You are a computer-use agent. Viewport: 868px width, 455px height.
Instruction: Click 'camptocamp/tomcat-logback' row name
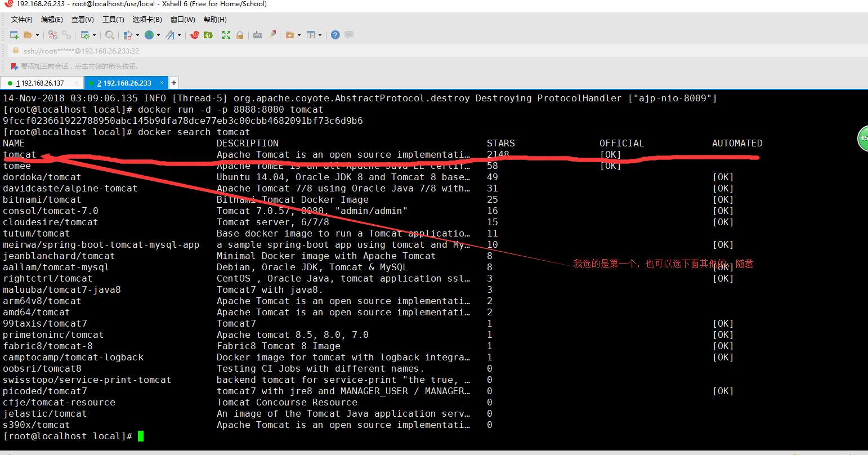coord(73,357)
